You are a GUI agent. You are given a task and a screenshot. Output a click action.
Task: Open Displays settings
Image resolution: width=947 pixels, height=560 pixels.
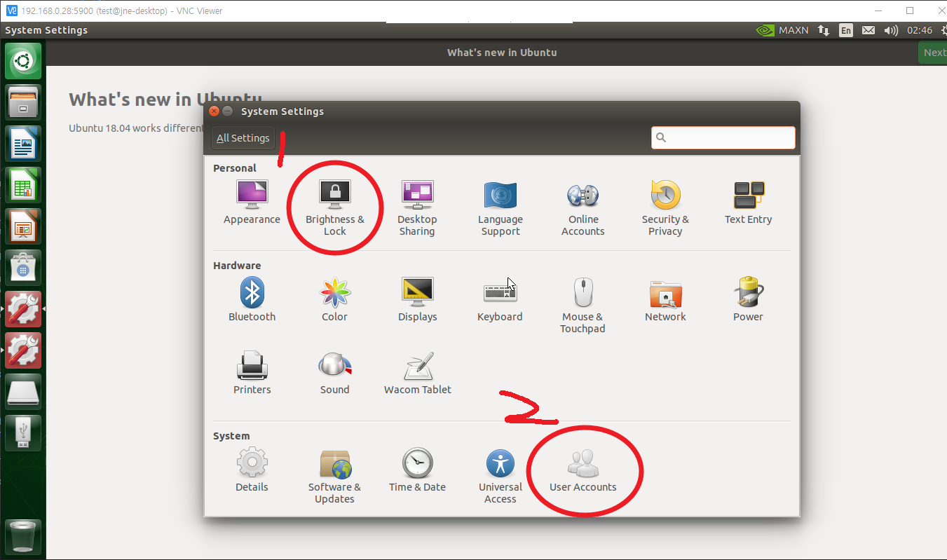click(418, 300)
